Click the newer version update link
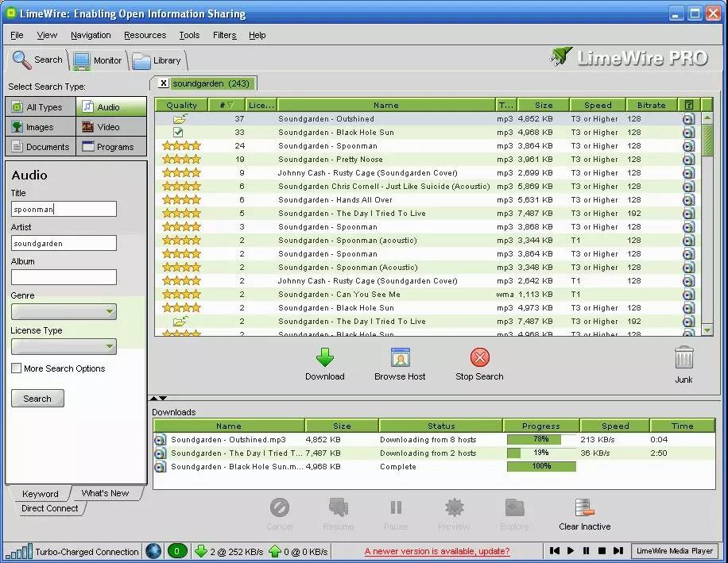Screen dimensions: 728x563 tap(437, 551)
